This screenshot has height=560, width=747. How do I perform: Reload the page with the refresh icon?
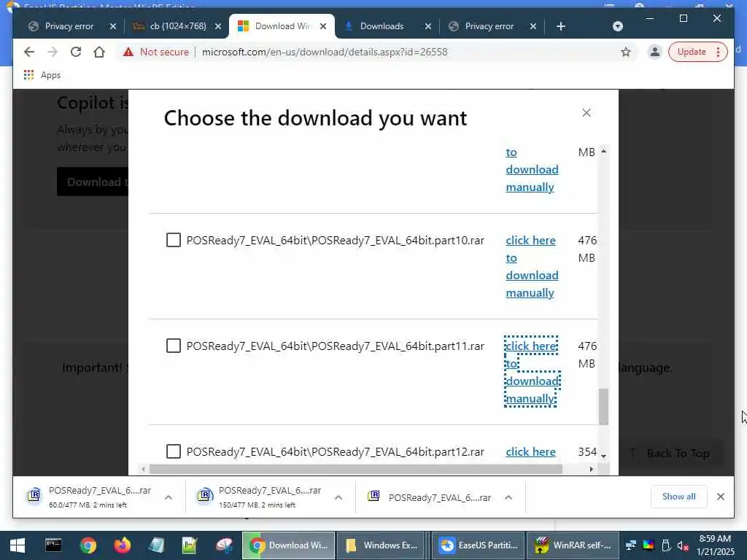coord(76,52)
